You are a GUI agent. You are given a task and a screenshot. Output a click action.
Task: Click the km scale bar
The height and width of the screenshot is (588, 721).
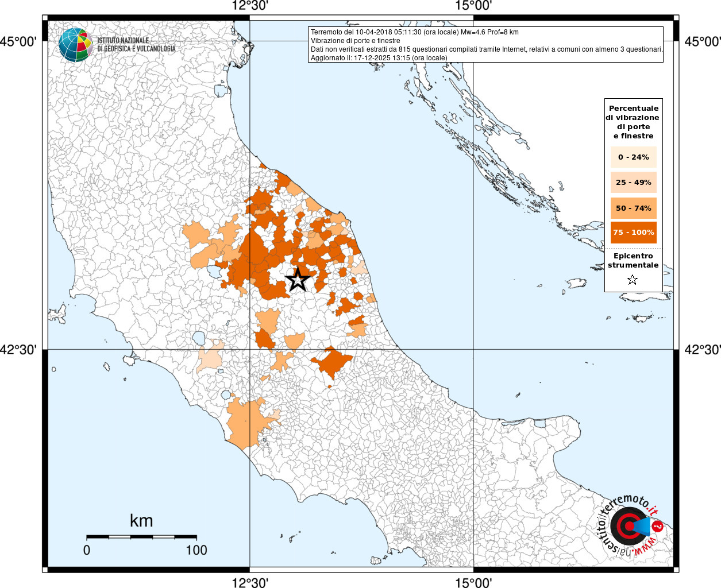(141, 537)
